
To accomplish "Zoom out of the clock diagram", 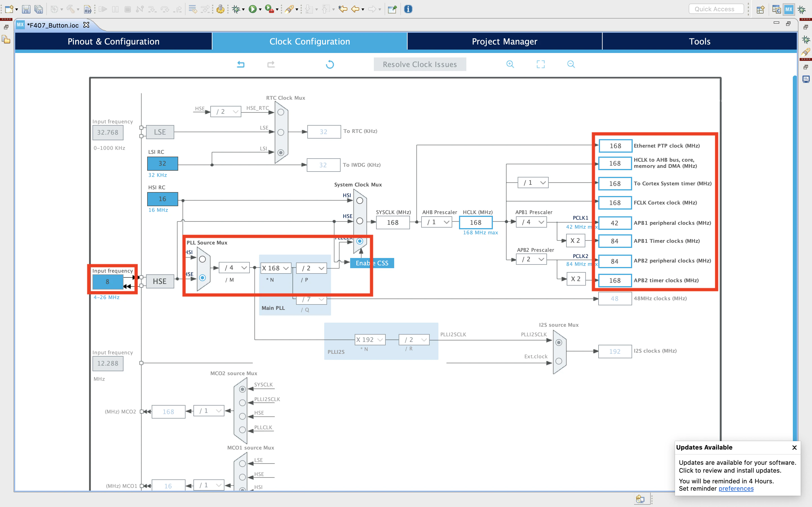I will [x=571, y=64].
